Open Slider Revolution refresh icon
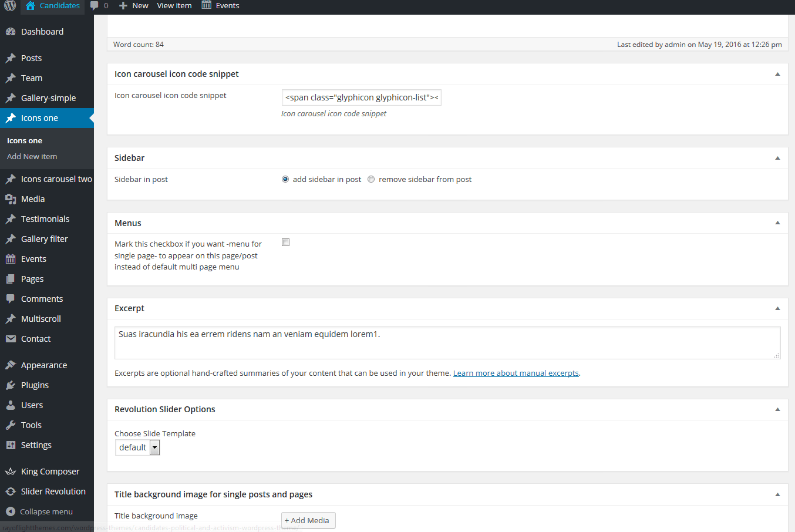The height and width of the screenshot is (532, 795). [x=11, y=491]
